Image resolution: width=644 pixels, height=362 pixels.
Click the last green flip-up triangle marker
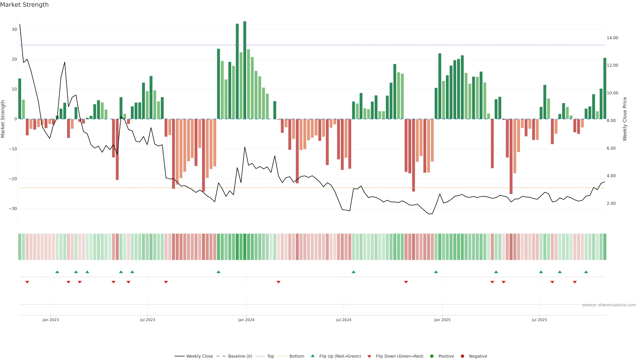586,272
